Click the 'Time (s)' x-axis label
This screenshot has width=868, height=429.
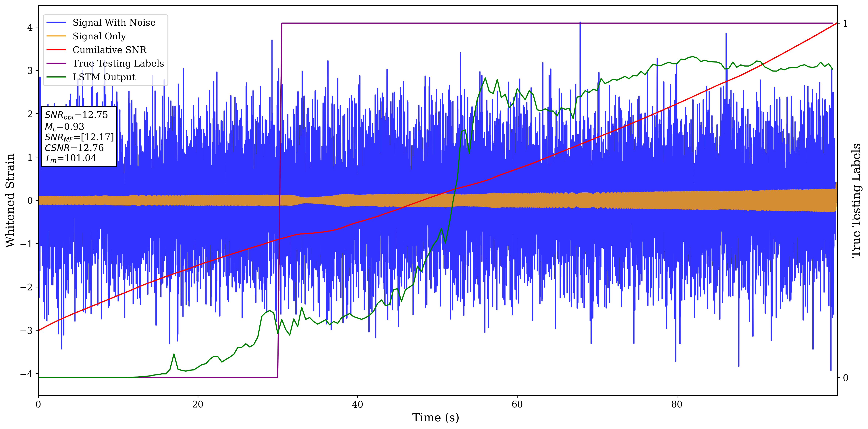pos(435,418)
